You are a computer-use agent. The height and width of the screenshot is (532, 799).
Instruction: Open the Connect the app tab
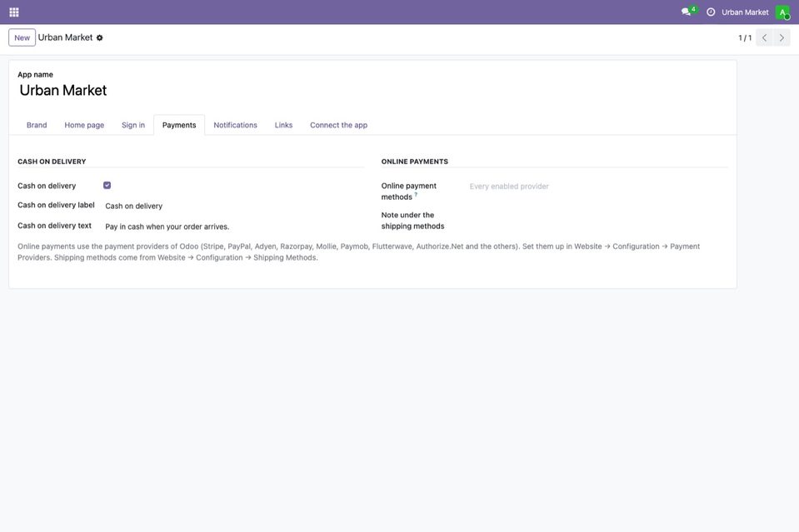[338, 125]
